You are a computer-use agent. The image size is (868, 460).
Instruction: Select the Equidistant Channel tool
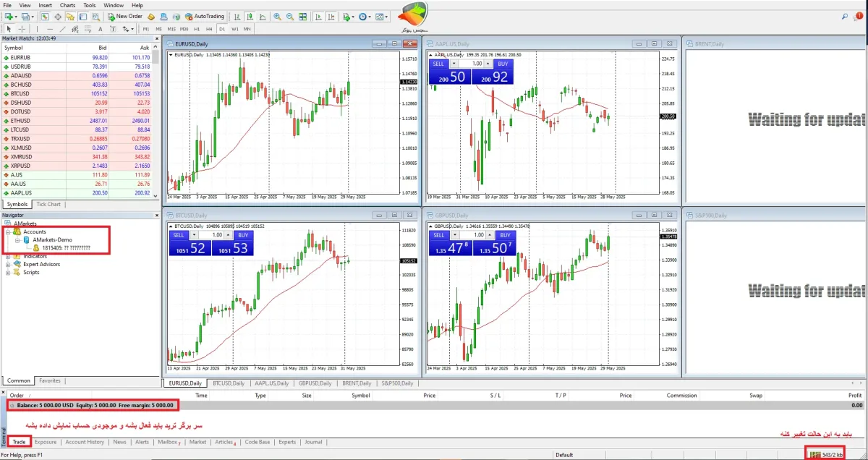75,29
